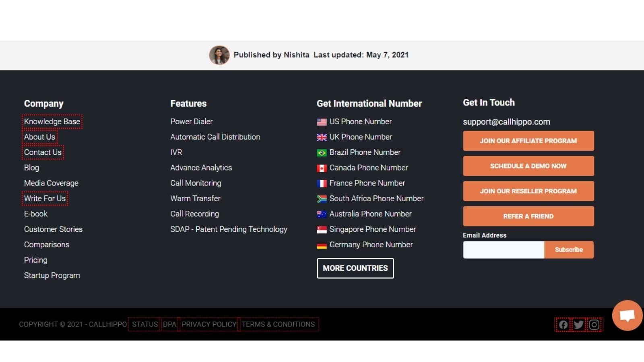Open the Contact Us link
644x362 pixels.
click(43, 152)
